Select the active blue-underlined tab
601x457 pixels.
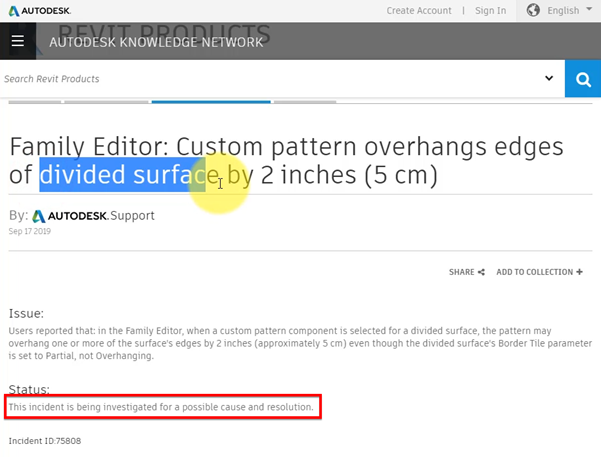pyautogui.click(x=211, y=102)
